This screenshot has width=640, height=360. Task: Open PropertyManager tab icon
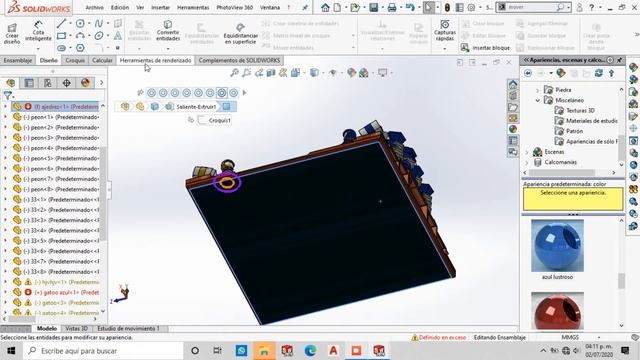coord(29,83)
